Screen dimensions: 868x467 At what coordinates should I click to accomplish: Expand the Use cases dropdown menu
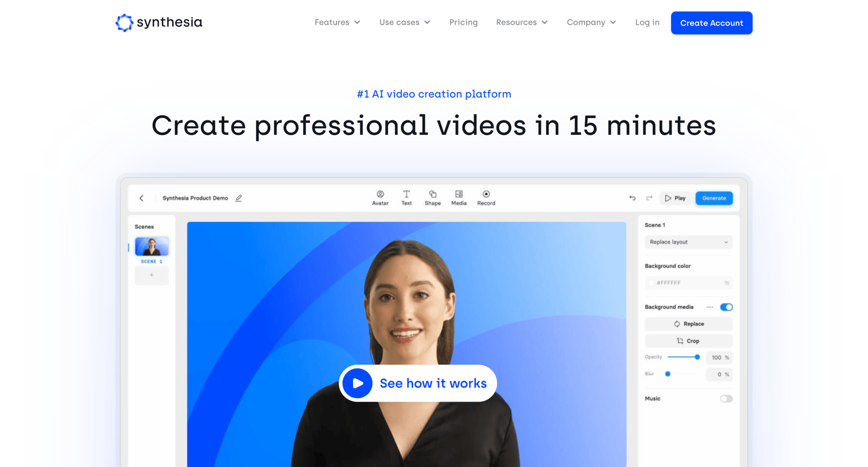pyautogui.click(x=405, y=22)
